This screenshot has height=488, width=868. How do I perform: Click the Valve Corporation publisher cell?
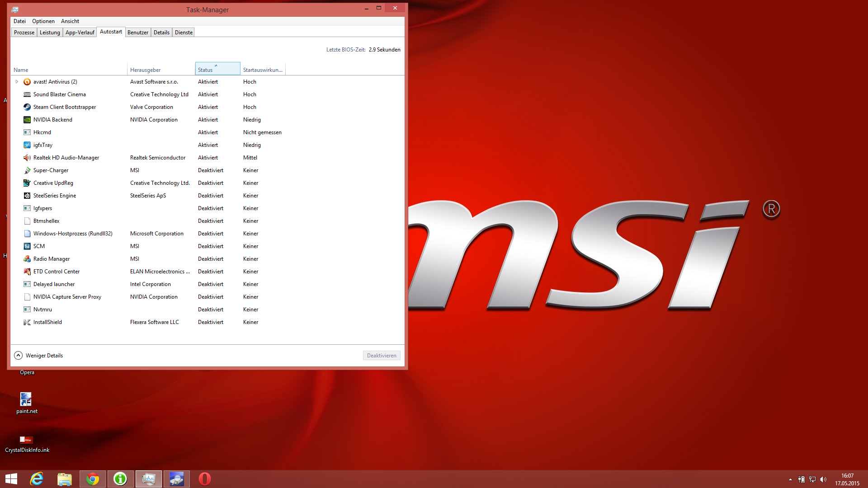(x=151, y=107)
